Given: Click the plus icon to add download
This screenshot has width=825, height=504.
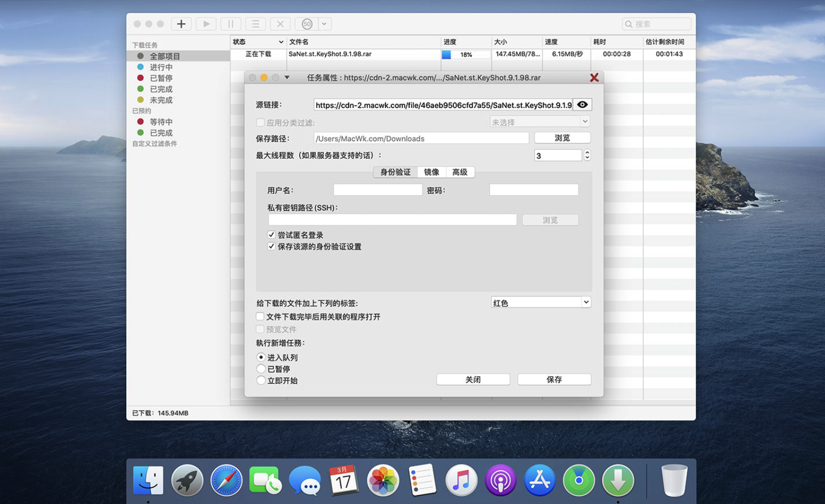Looking at the screenshot, I should pyautogui.click(x=181, y=24).
